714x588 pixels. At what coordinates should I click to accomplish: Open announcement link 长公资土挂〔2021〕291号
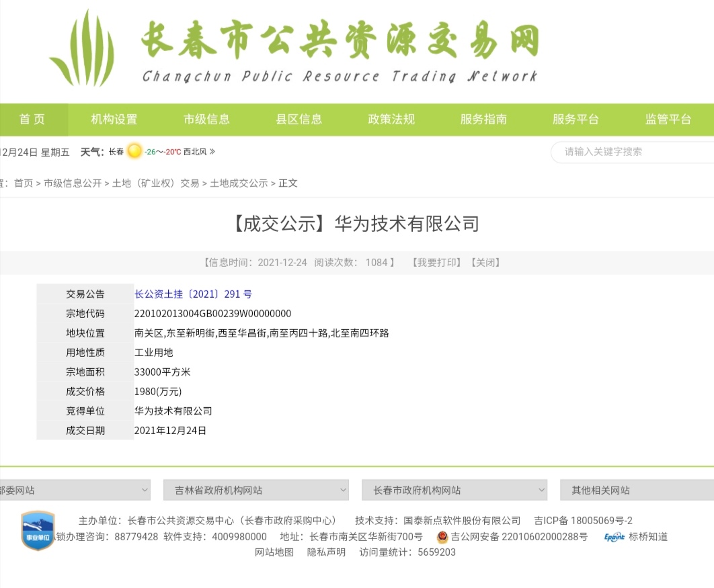pyautogui.click(x=193, y=294)
